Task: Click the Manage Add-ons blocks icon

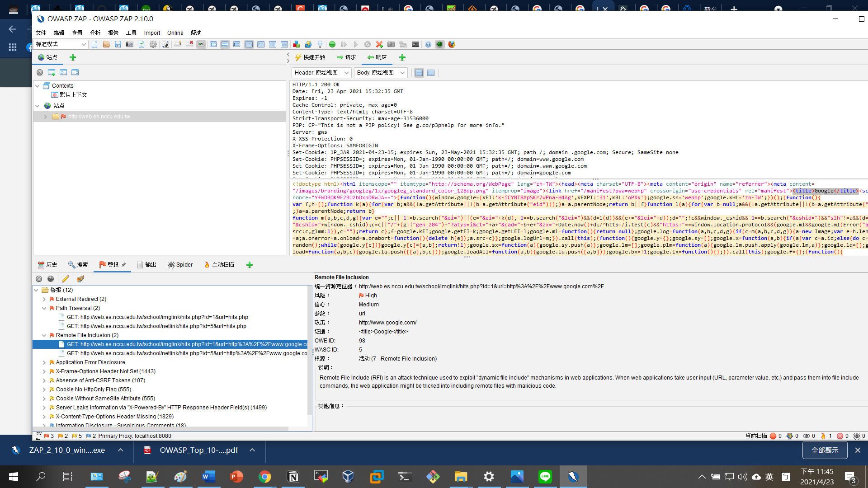Action: click(x=296, y=44)
